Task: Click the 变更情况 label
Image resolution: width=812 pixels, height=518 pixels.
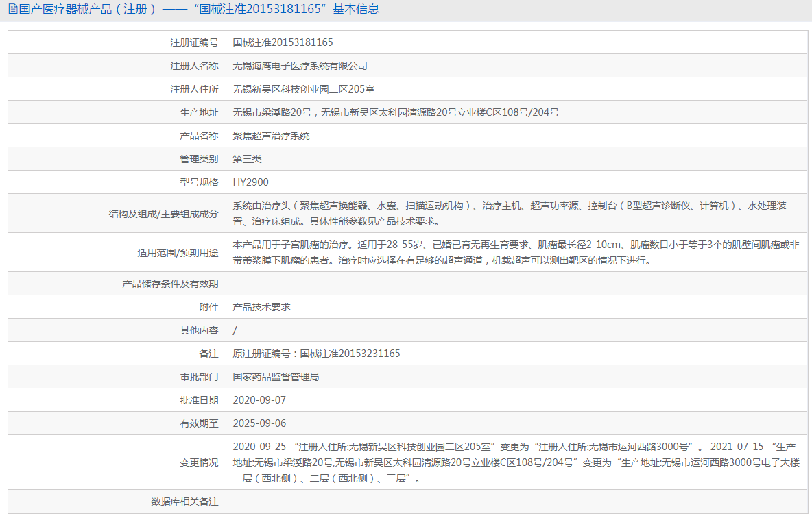Action: (x=199, y=463)
